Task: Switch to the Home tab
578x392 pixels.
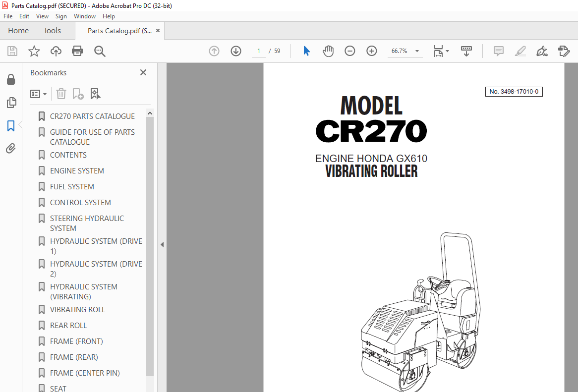Action: 18,31
